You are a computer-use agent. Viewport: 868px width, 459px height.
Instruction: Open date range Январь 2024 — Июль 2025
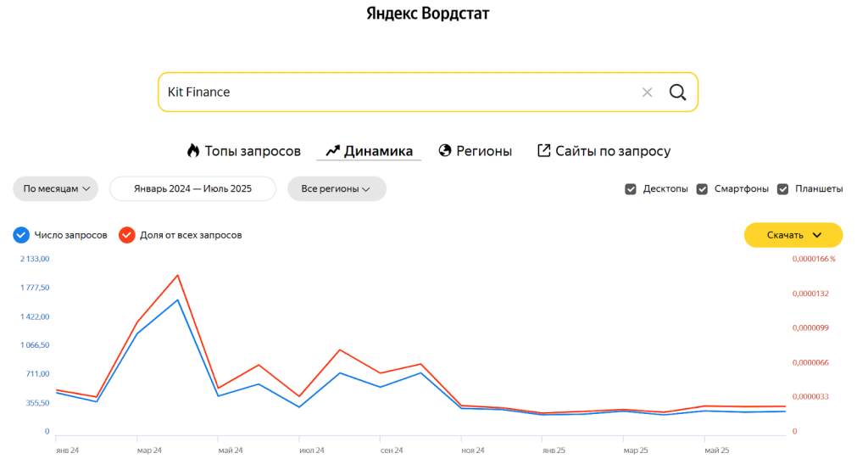(192, 189)
